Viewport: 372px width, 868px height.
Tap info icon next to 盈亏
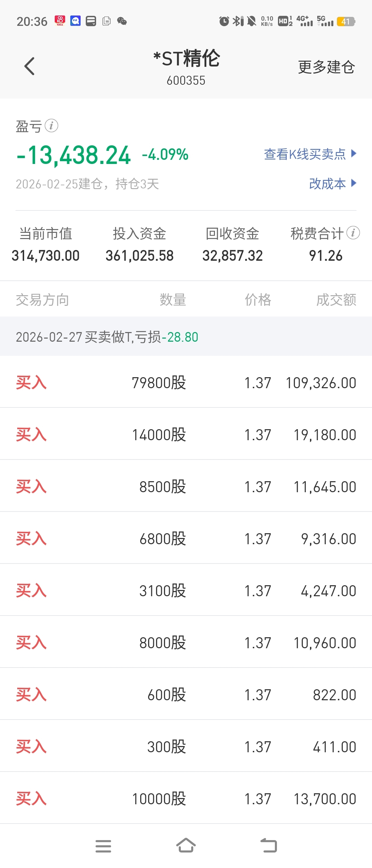(x=52, y=126)
